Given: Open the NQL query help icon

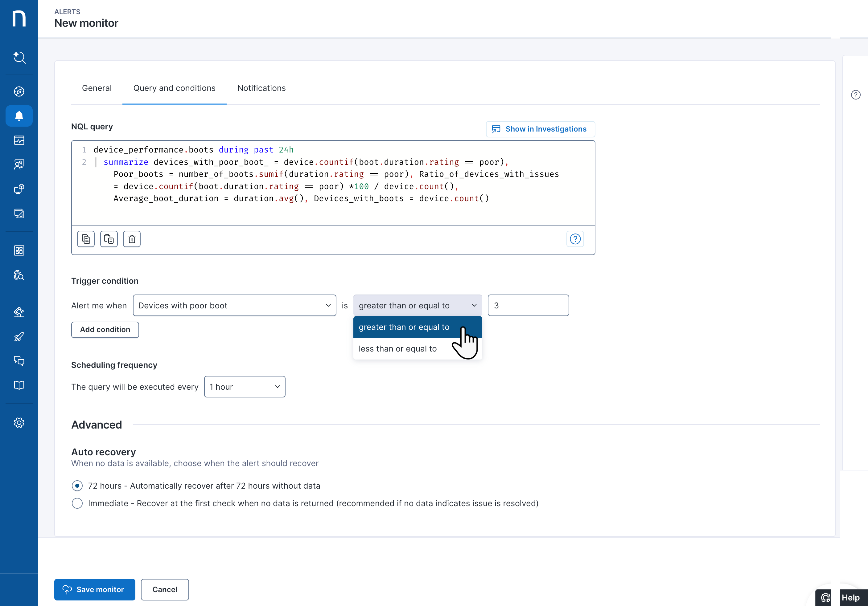Looking at the screenshot, I should (x=575, y=239).
